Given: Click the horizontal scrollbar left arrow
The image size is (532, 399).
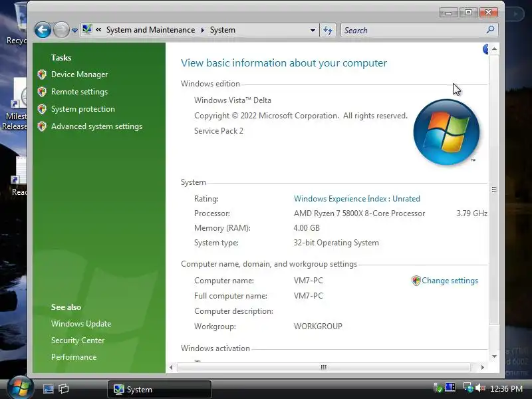Looking at the screenshot, I should (171, 367).
